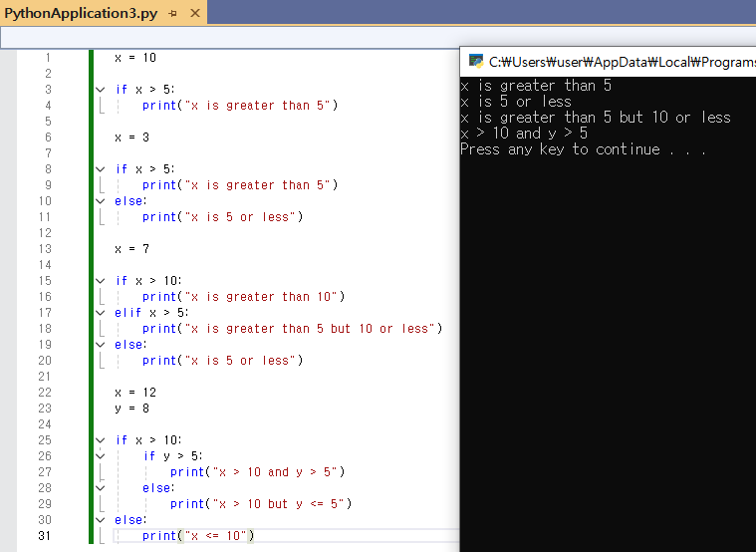Collapse the else block on line 10
756x552 pixels.
[x=101, y=200]
